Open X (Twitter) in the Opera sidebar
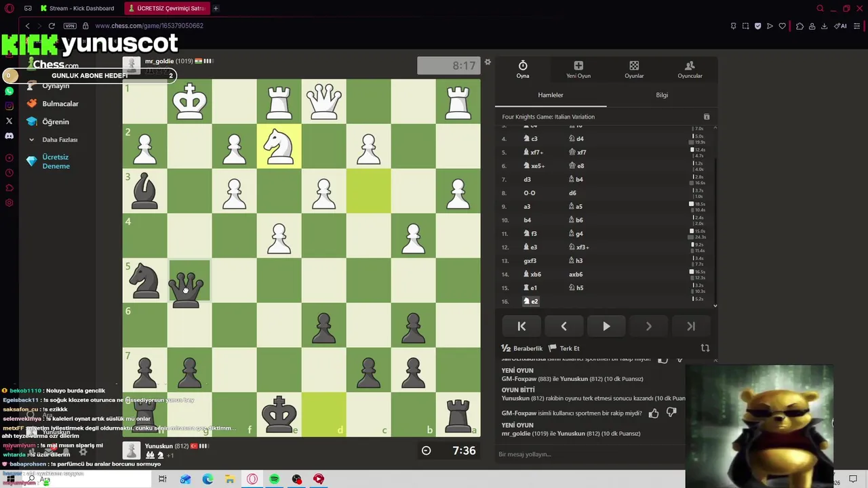 9,121
